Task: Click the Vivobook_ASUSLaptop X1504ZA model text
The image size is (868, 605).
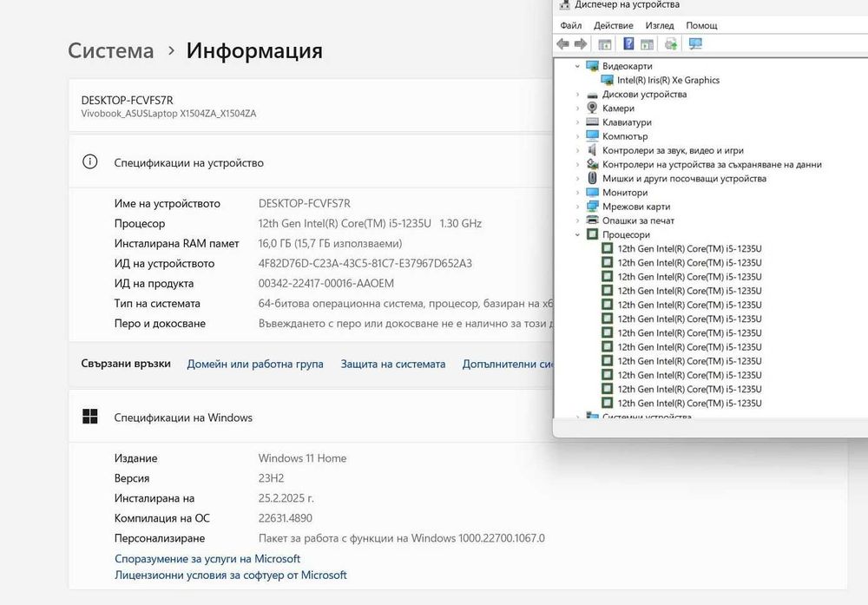Action: click(x=168, y=114)
